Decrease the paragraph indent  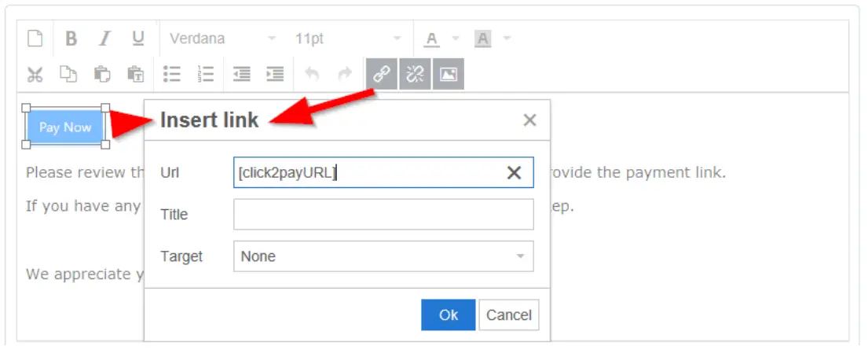(x=241, y=74)
